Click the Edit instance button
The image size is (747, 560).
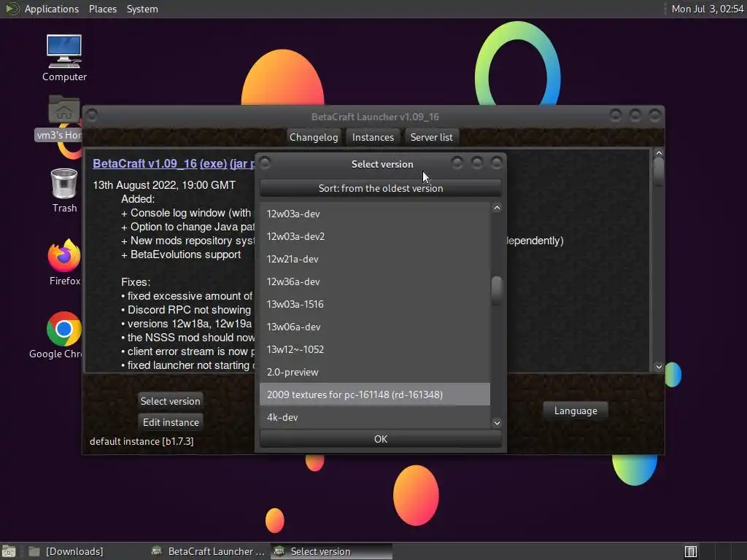(x=171, y=422)
